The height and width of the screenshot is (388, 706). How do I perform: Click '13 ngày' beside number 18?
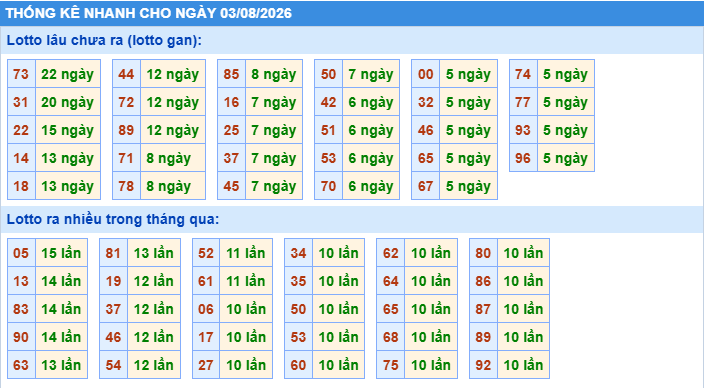(x=68, y=185)
